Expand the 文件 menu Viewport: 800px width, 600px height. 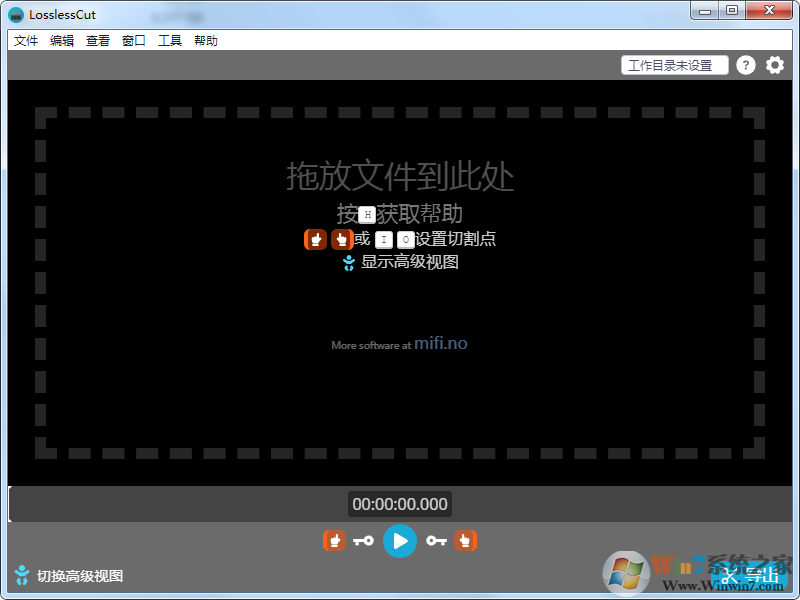pos(26,40)
